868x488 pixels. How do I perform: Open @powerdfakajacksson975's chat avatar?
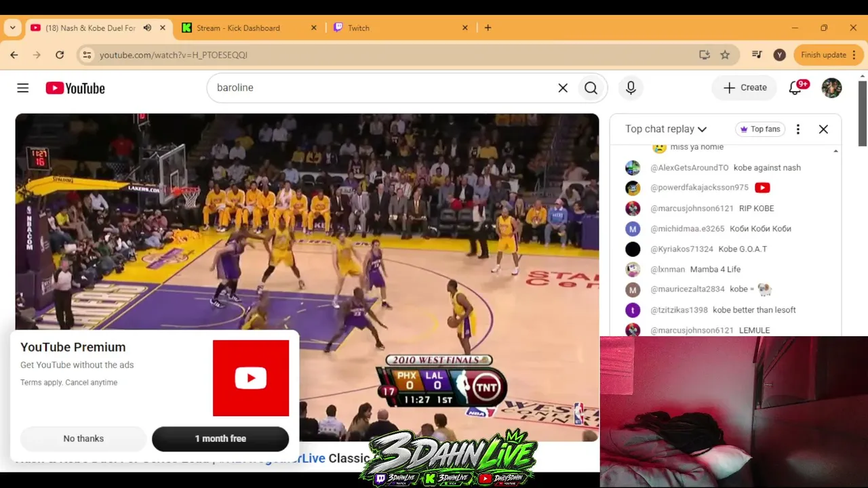point(633,188)
